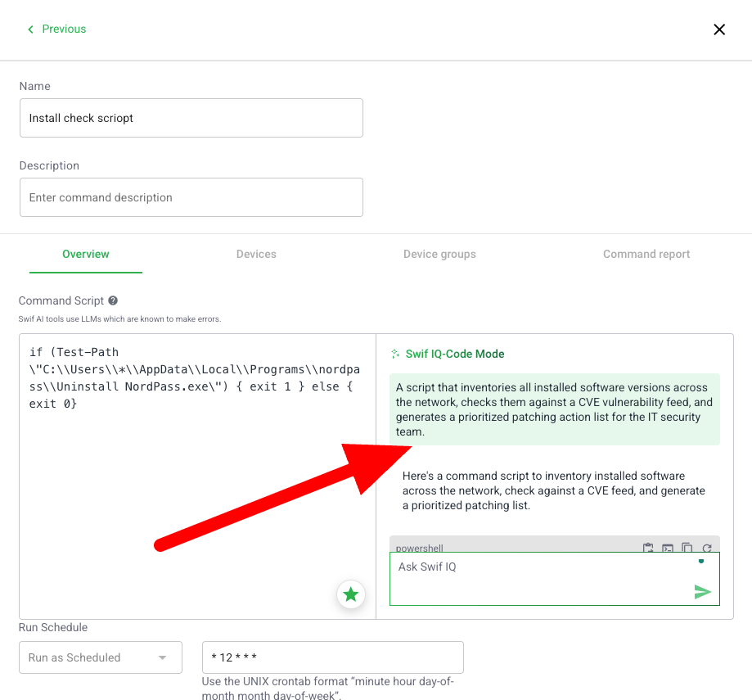Close the command editor with the X
752x700 pixels.
click(x=719, y=29)
